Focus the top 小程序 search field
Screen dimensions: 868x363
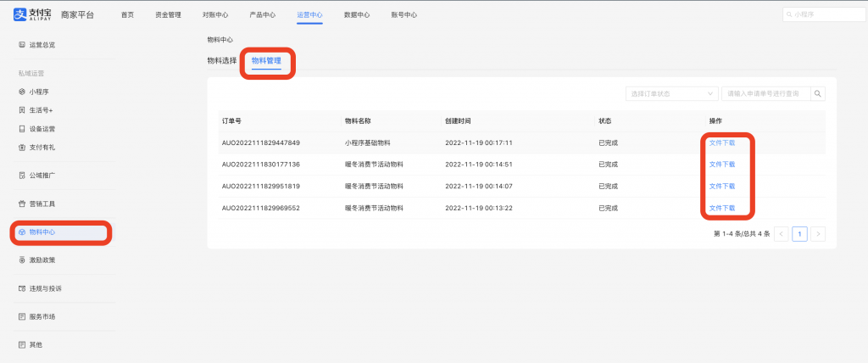pyautogui.click(x=824, y=15)
